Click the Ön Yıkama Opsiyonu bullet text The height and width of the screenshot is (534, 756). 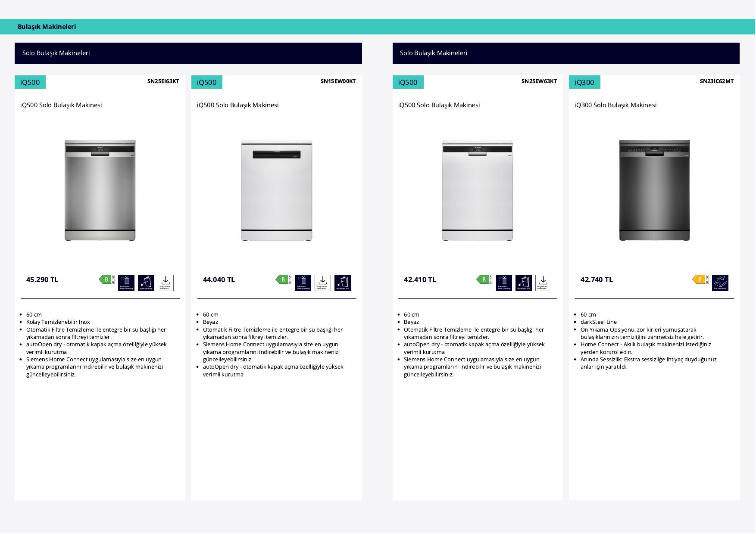tap(642, 333)
